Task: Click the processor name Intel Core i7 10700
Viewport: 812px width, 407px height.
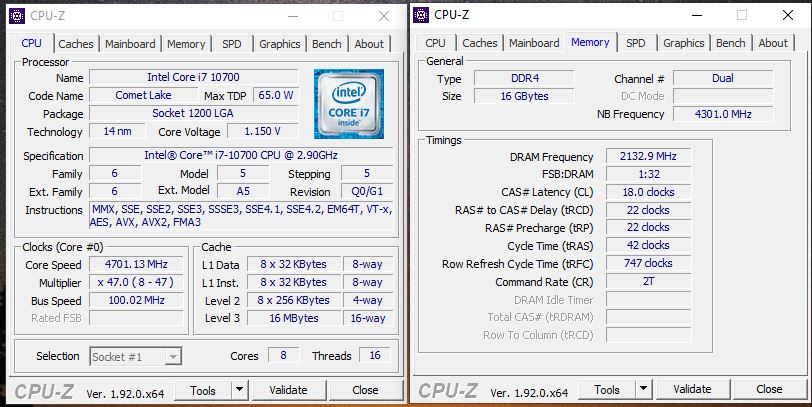Action: pyautogui.click(x=194, y=77)
